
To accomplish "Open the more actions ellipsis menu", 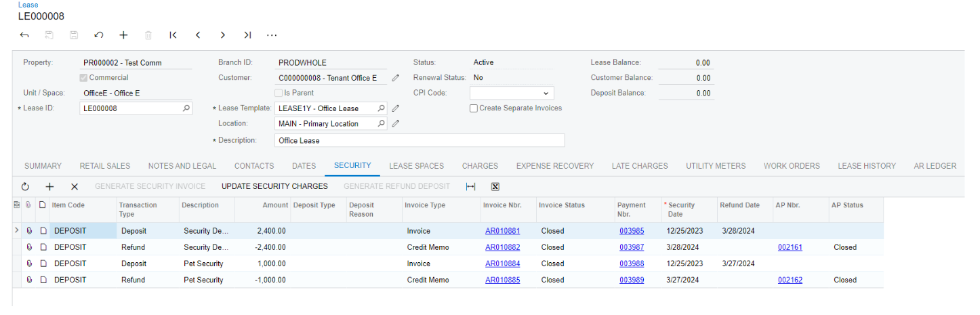I will 272,35.
